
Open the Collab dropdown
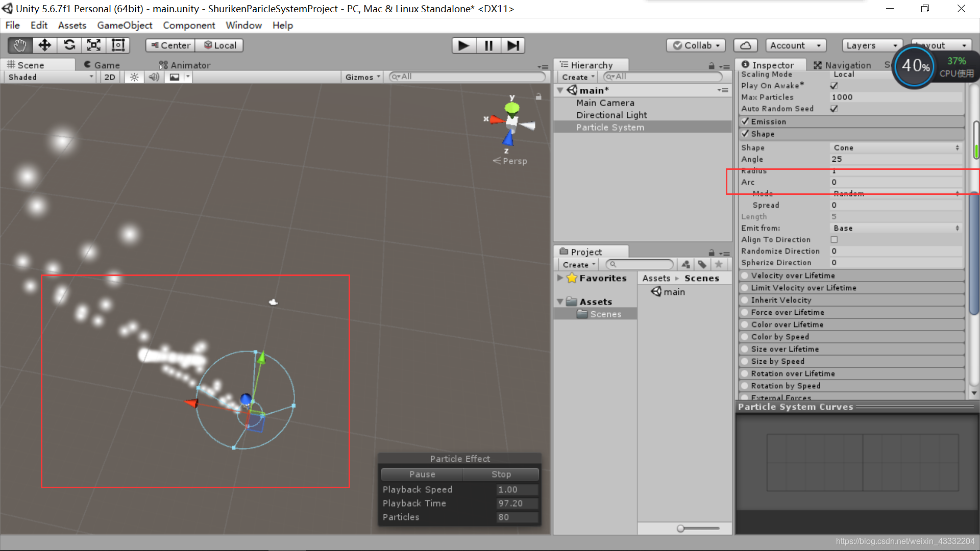(x=696, y=45)
